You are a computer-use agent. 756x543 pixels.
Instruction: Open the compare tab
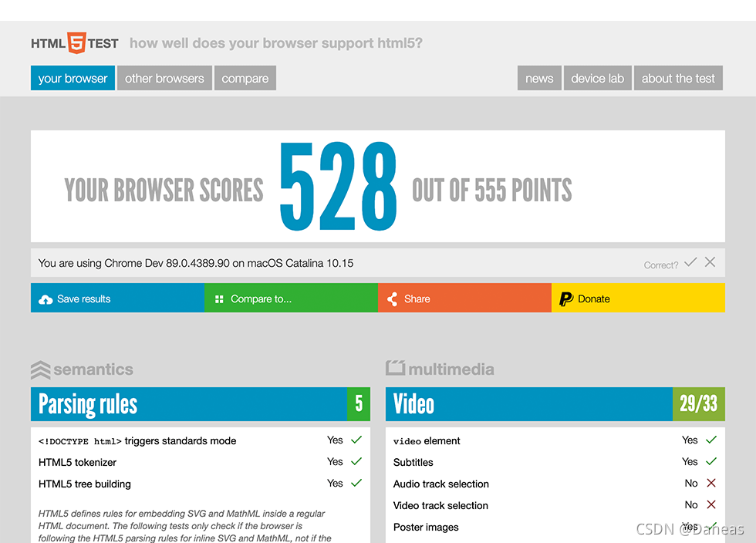click(x=245, y=78)
